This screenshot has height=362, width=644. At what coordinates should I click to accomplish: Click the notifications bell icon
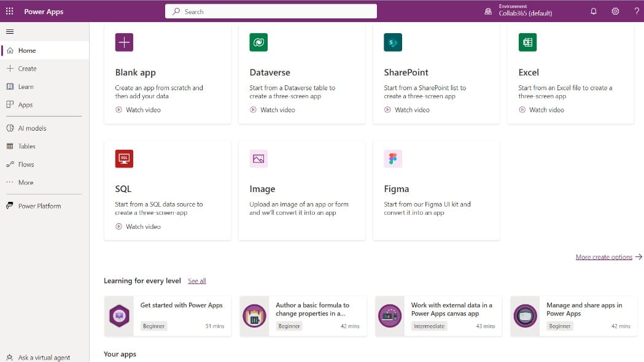[593, 12]
